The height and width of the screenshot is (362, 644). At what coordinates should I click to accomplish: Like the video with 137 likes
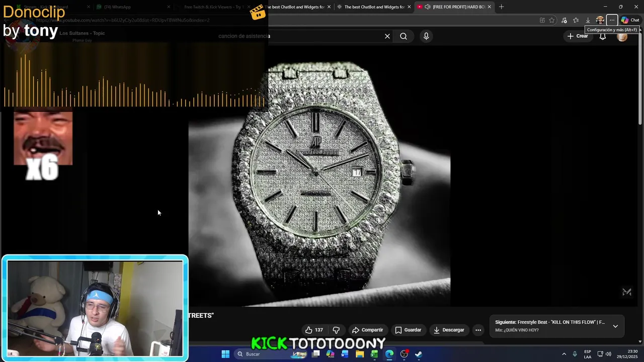(314, 330)
